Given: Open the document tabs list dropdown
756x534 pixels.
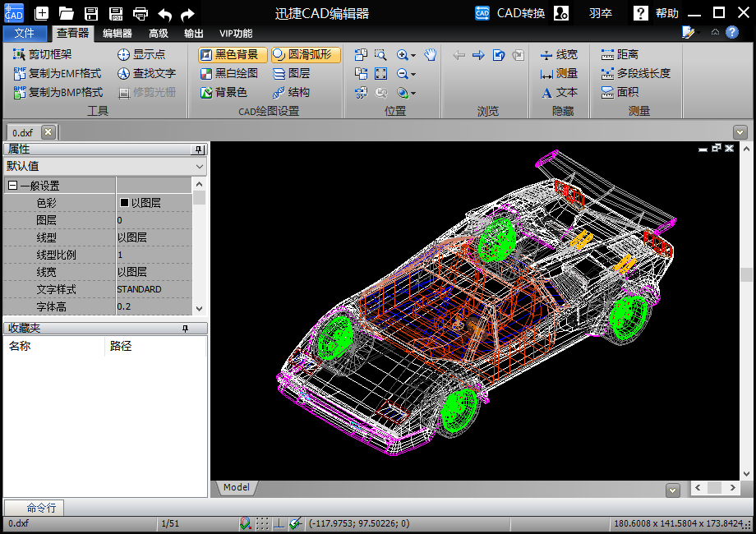Looking at the screenshot, I should point(740,132).
